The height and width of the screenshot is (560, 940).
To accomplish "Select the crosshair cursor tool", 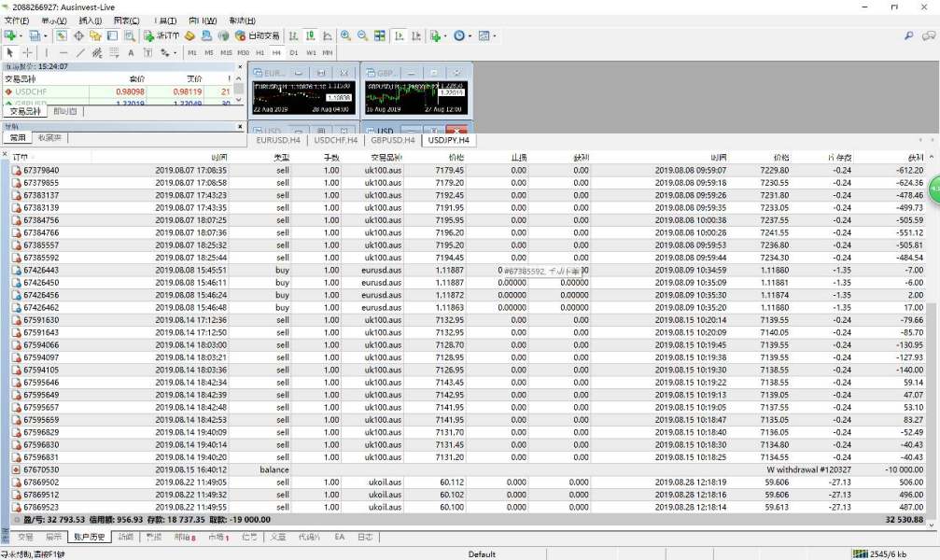I will (28, 53).
